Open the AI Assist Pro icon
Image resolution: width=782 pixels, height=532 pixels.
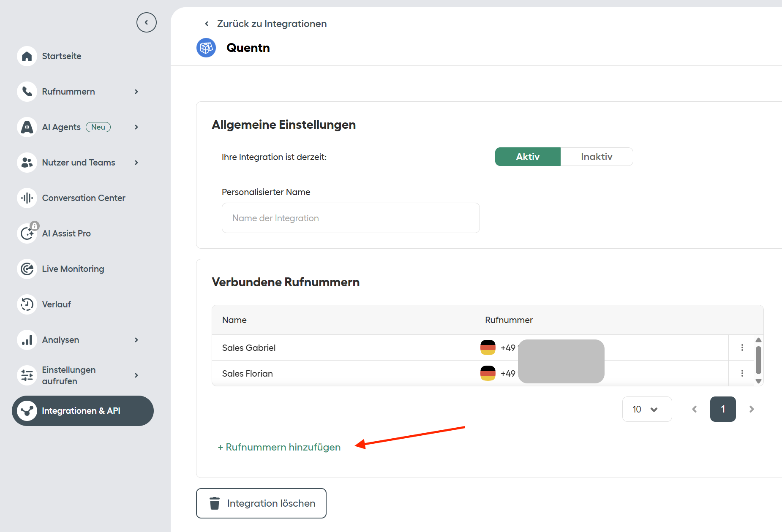[27, 233]
